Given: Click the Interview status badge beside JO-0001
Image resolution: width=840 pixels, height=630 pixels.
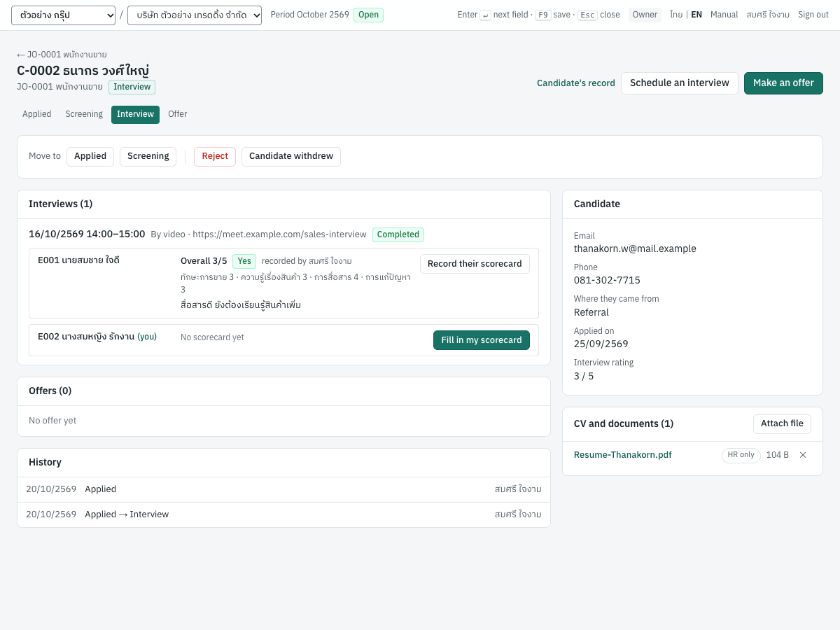Looking at the screenshot, I should [132, 87].
